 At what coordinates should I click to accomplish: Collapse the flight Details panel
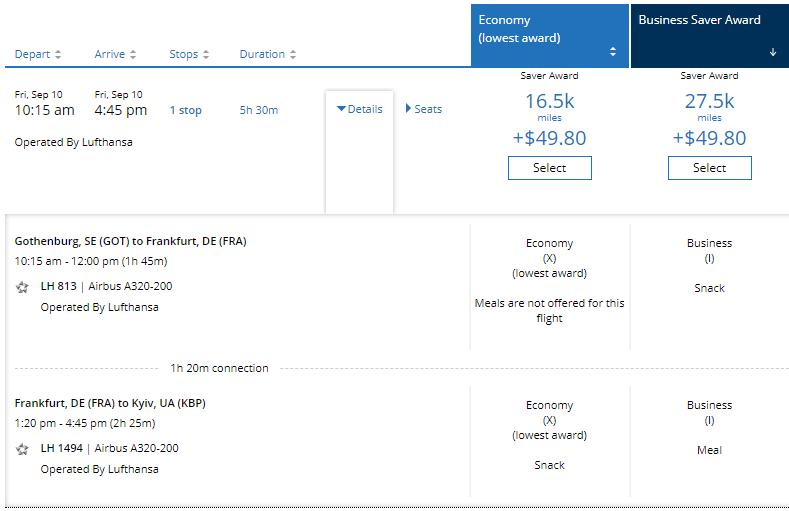point(359,109)
